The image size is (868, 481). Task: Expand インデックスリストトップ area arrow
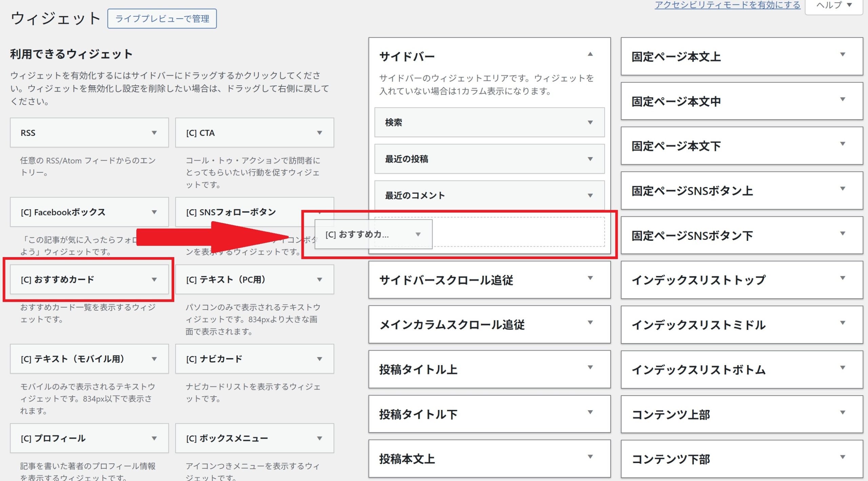click(x=842, y=278)
